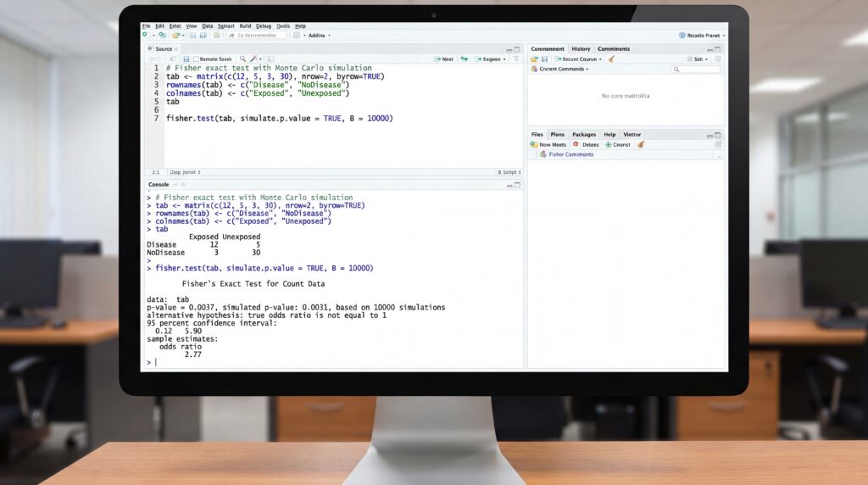Open the Debug menu
The width and height of the screenshot is (868, 485).
tap(264, 26)
